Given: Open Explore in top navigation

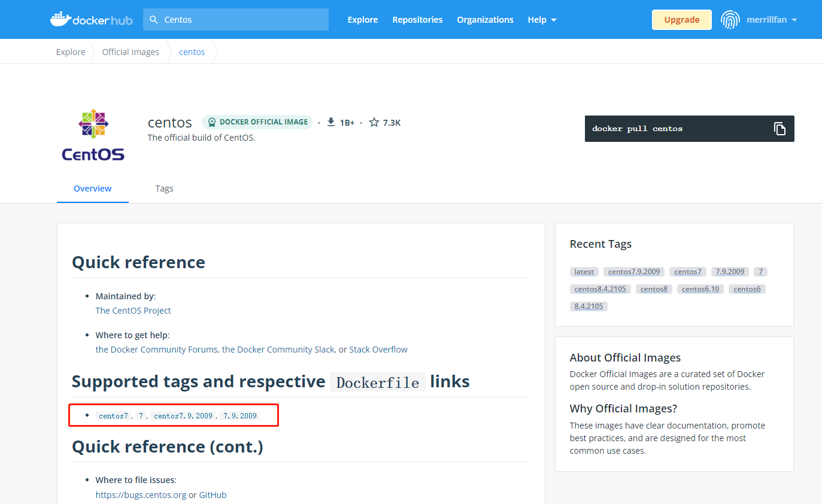Looking at the screenshot, I should [363, 20].
